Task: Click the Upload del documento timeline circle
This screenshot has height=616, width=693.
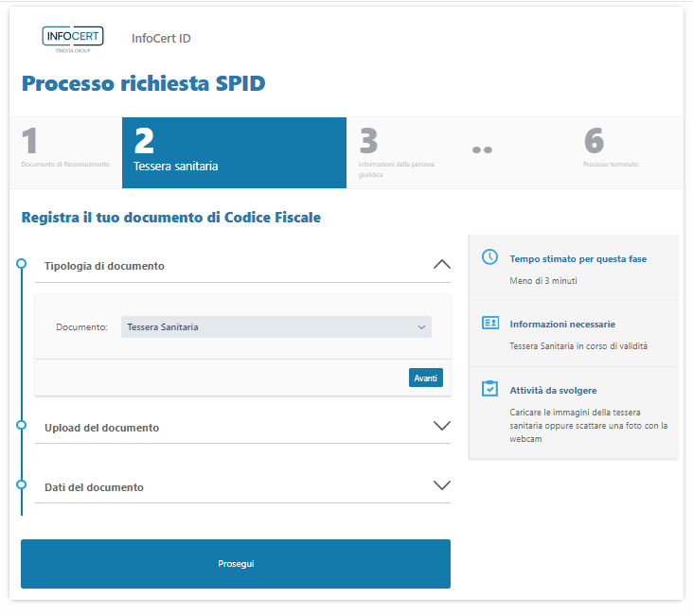Action: [22, 426]
